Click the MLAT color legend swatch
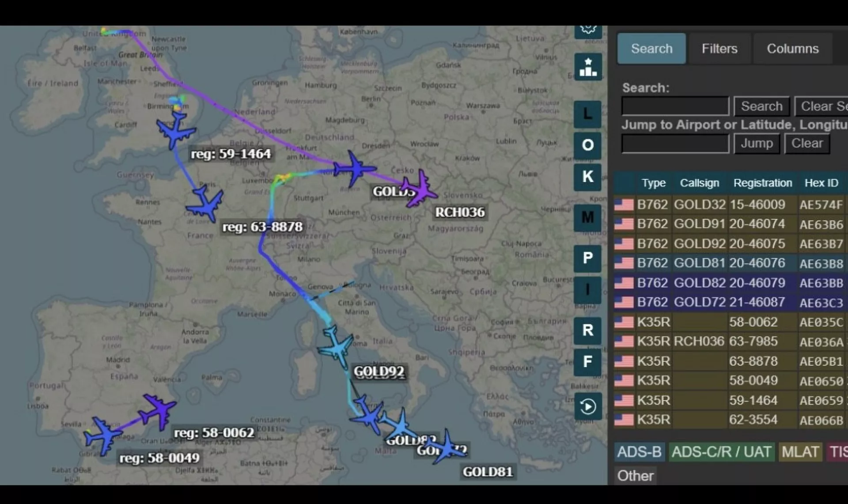848x504 pixels. point(800,452)
